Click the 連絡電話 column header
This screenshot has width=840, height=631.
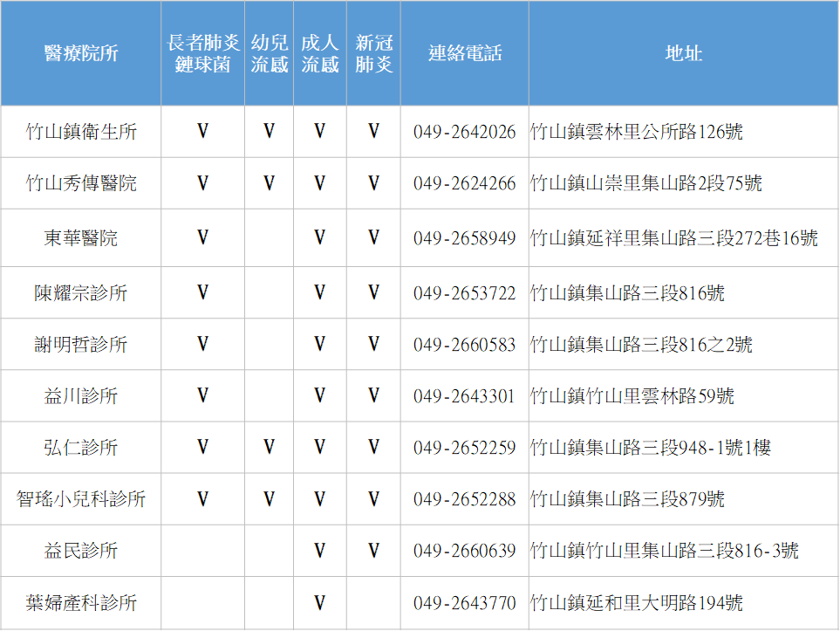(465, 53)
